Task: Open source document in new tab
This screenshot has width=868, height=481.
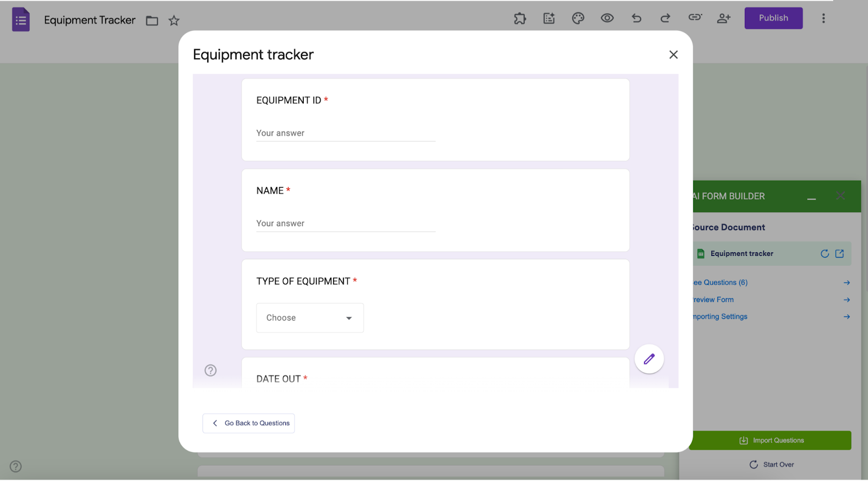Action: point(840,254)
